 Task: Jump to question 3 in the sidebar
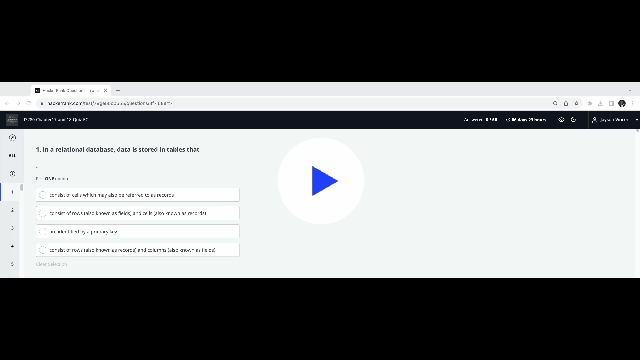pos(12,228)
